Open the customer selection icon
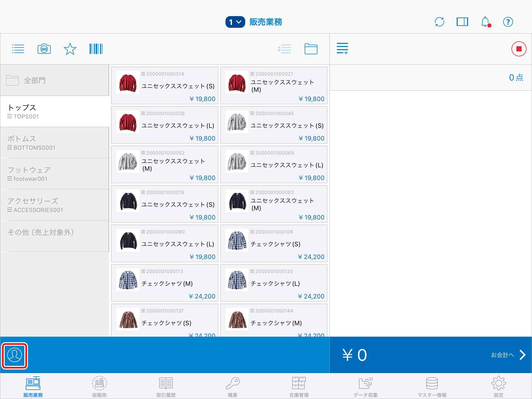The height and width of the screenshot is (399, 532). point(15,355)
